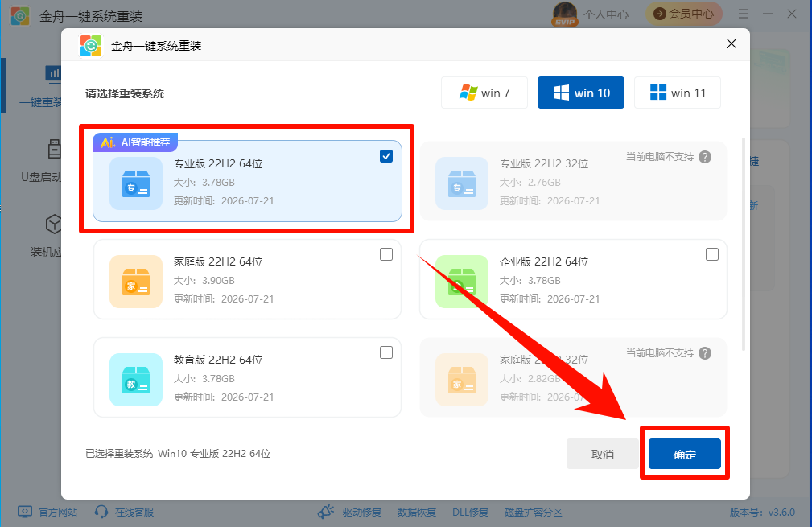
Task: Open DLL修复 link
Action: [470, 512]
